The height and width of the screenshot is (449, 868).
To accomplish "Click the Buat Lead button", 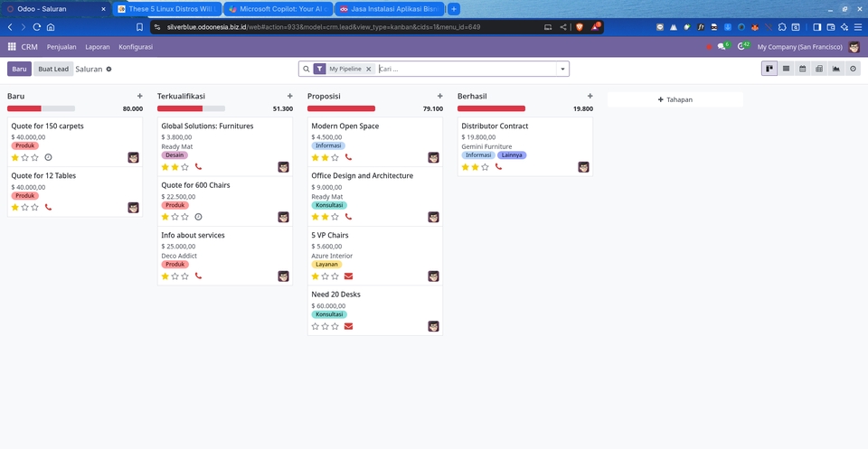I will click(53, 69).
